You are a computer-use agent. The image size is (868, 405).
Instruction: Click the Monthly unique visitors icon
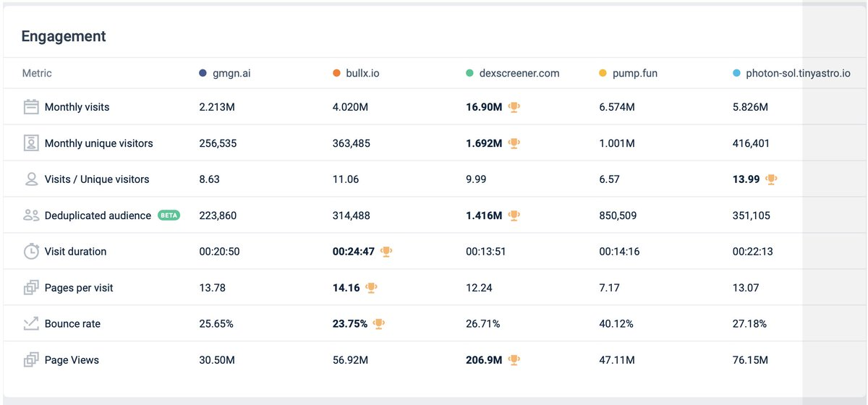[31, 143]
